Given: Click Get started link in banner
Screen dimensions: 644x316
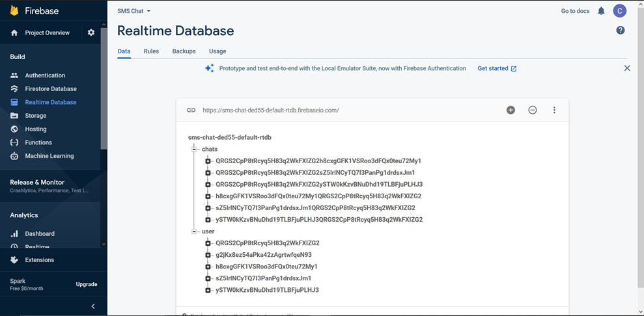Looking at the screenshot, I should tap(497, 68).
